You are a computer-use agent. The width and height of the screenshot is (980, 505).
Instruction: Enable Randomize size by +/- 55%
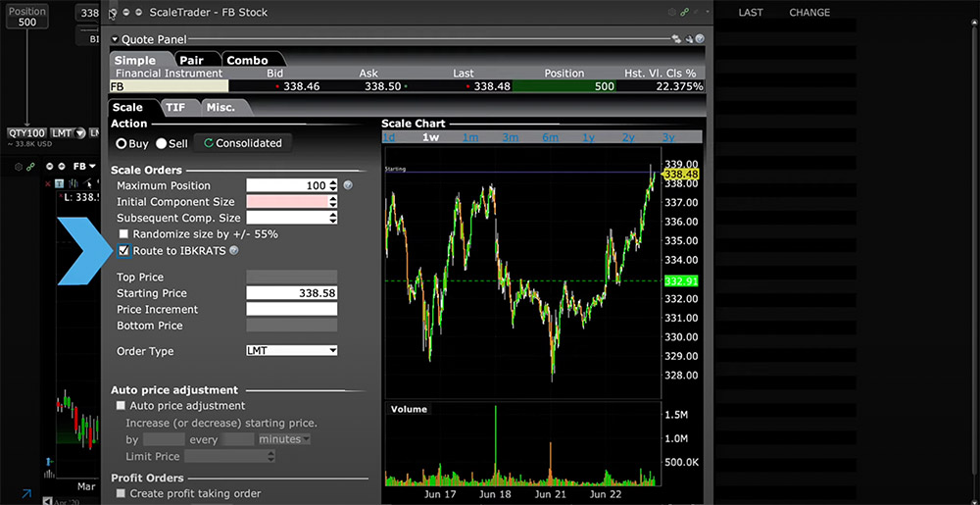click(123, 234)
